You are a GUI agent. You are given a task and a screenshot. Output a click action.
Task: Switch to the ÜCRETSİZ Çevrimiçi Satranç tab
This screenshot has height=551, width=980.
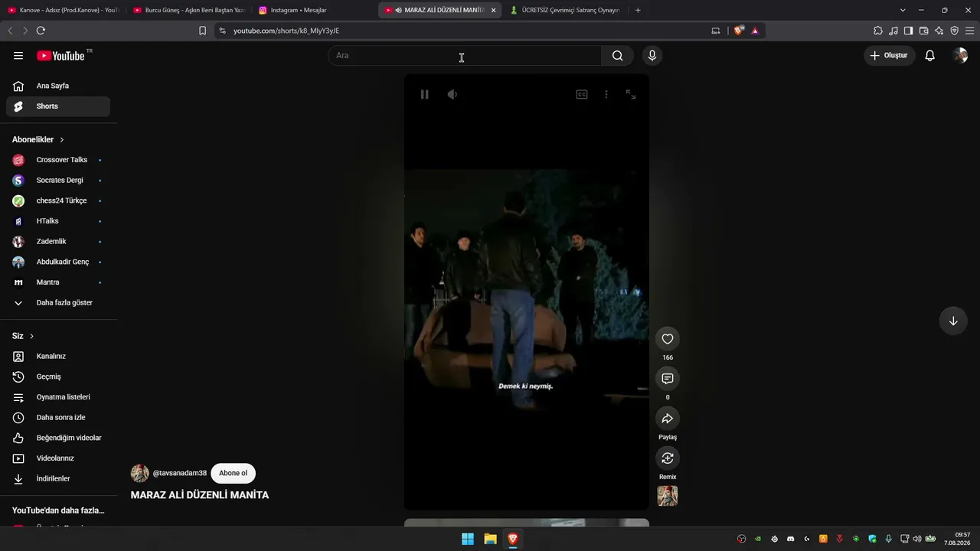tap(566, 10)
